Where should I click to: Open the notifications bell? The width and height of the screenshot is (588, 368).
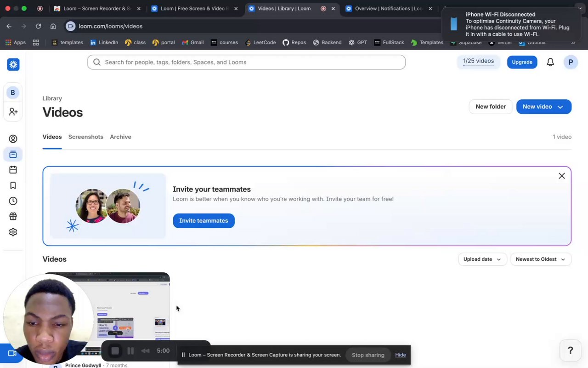click(x=550, y=62)
